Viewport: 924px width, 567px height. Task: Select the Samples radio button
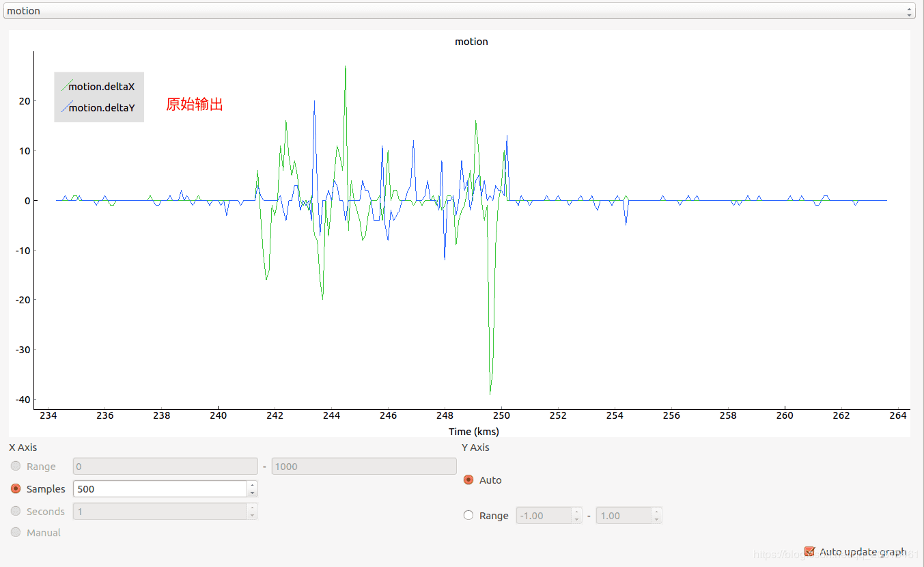click(x=16, y=489)
